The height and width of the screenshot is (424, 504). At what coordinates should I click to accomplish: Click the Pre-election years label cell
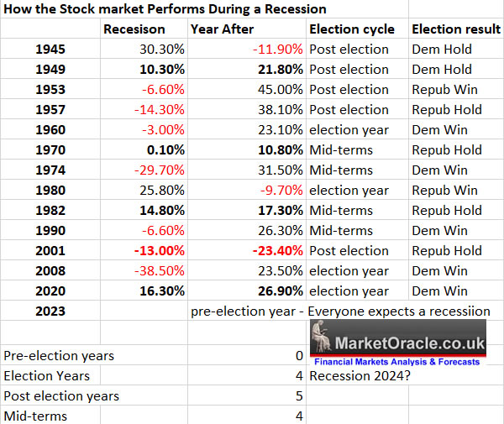click(59, 355)
